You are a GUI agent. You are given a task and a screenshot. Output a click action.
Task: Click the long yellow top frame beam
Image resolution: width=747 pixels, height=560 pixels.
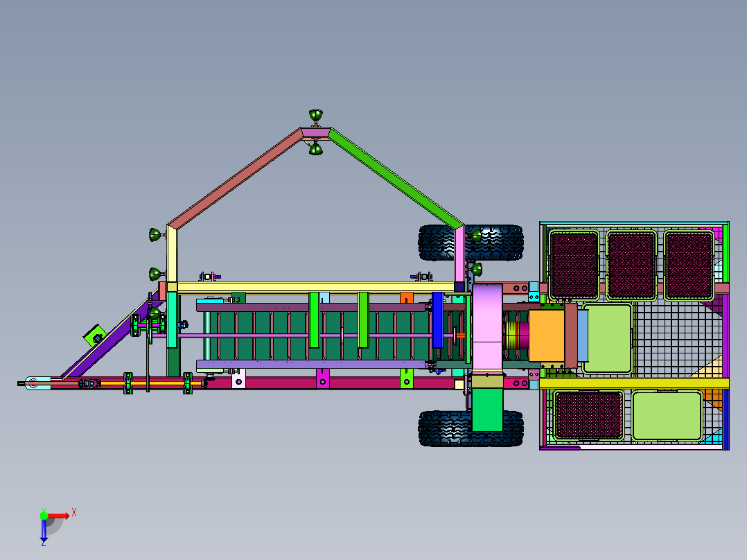click(315, 286)
